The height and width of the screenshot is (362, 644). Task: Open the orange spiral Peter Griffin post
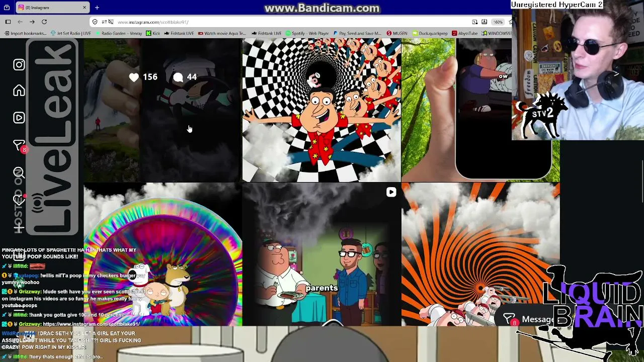[480, 254]
